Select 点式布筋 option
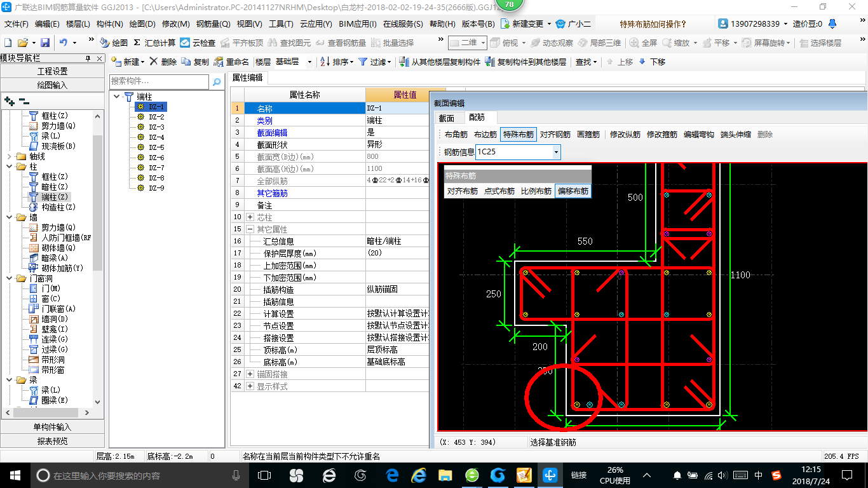Screen dimensions: 868x488 pos(499,191)
